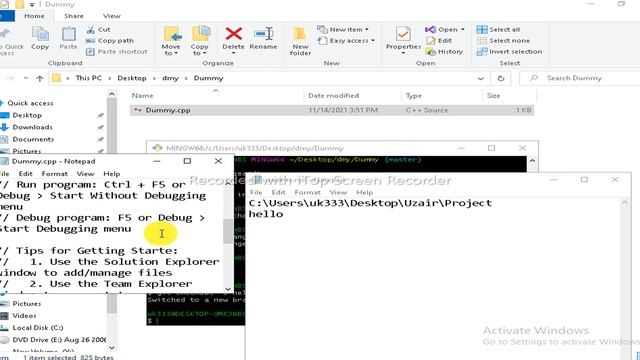640x360 pixels.
Task: Open Videos in navigation pane
Action: pos(24,316)
